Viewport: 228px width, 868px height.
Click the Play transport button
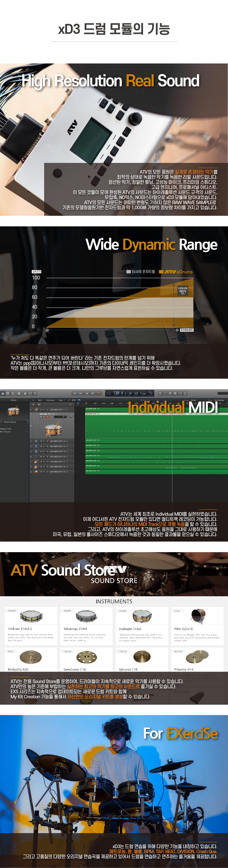pos(93,393)
